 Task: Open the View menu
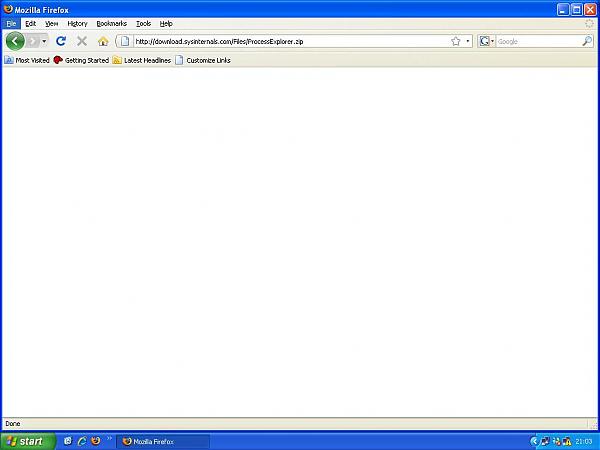tap(52, 24)
